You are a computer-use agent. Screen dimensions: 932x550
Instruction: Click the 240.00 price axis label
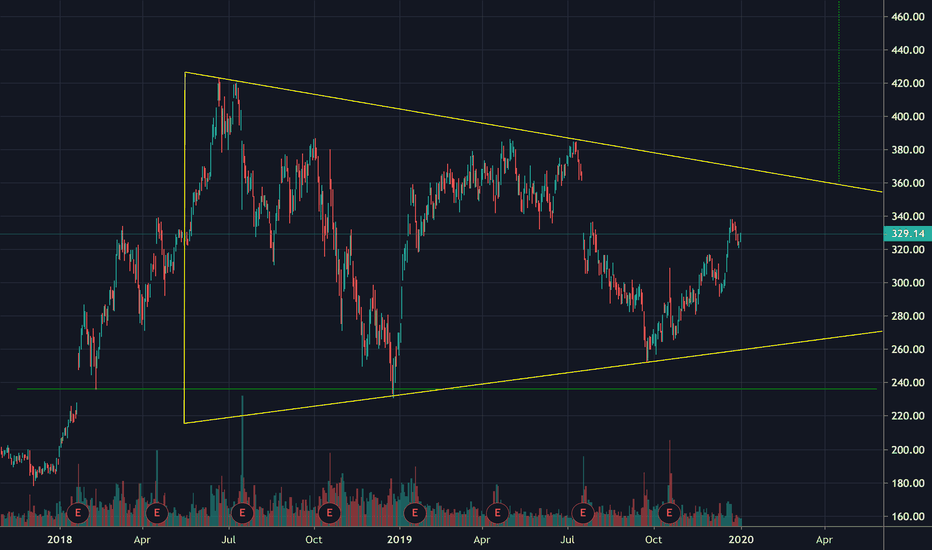point(908,383)
